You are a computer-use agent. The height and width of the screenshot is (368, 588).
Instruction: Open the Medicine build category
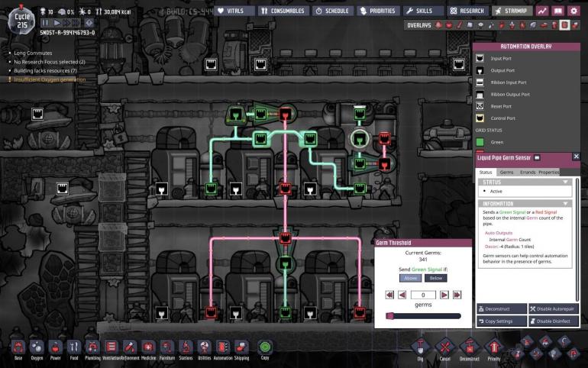pyautogui.click(x=148, y=348)
